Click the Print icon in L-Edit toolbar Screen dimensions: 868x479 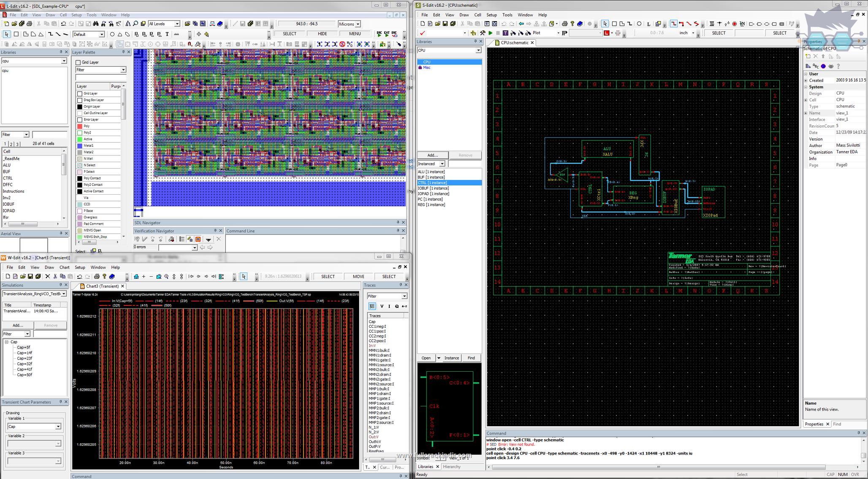29,24
